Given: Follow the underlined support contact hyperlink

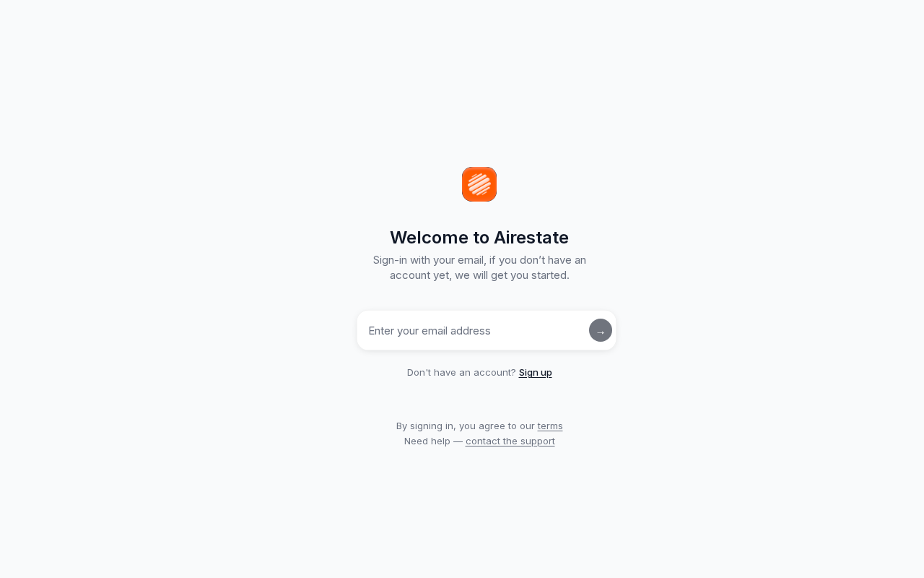Looking at the screenshot, I should coord(510,441).
